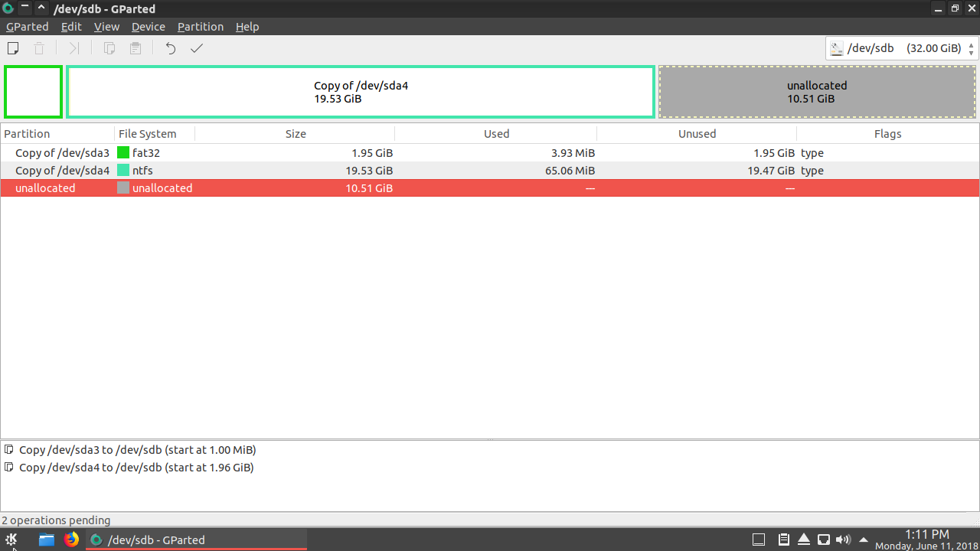Open the device notifier eject icon

804,540
